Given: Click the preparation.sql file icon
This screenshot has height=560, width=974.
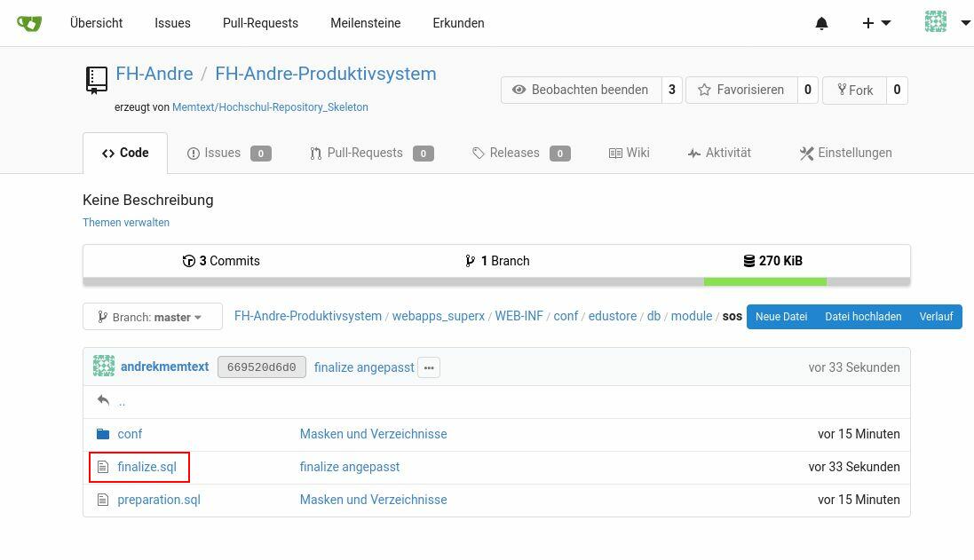Looking at the screenshot, I should (x=103, y=500).
